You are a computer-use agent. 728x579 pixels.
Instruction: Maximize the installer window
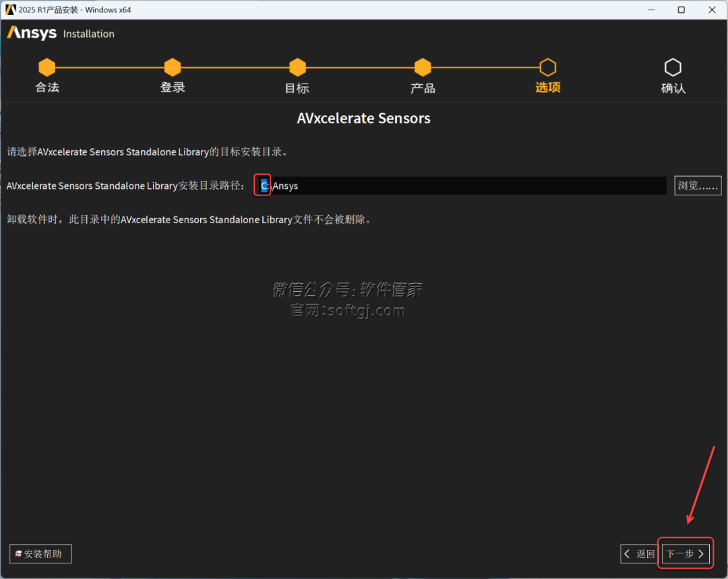point(681,9)
